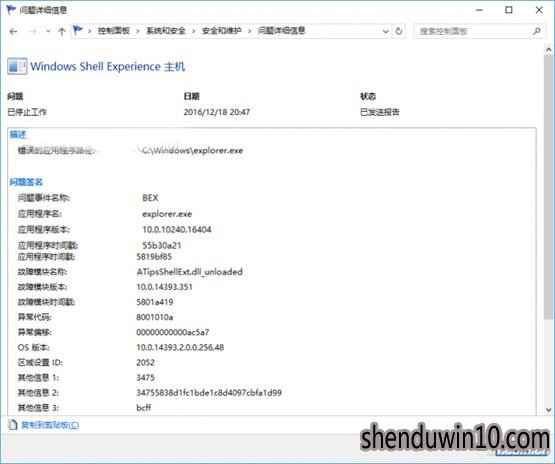
Task: Click the forward navigation arrow
Action: (33, 31)
